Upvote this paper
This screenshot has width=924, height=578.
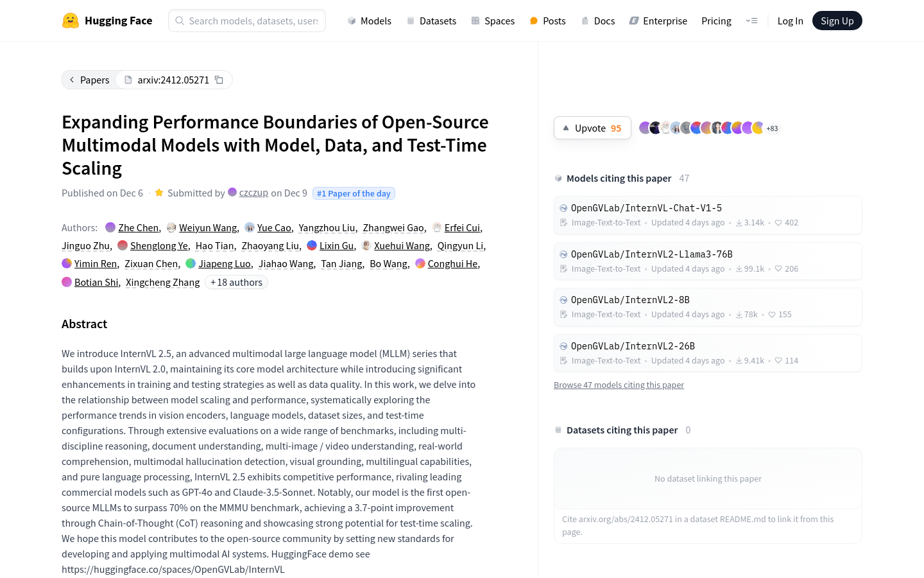pyautogui.click(x=592, y=128)
